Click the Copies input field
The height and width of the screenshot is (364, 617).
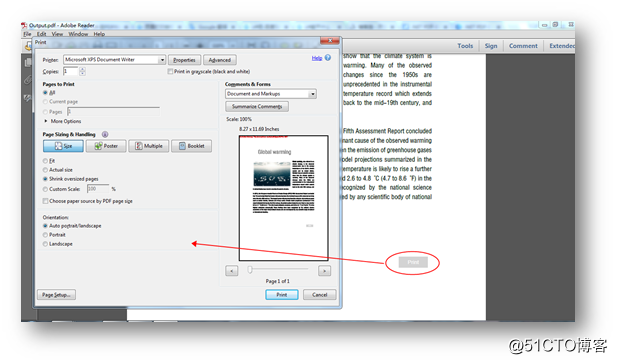coord(71,72)
